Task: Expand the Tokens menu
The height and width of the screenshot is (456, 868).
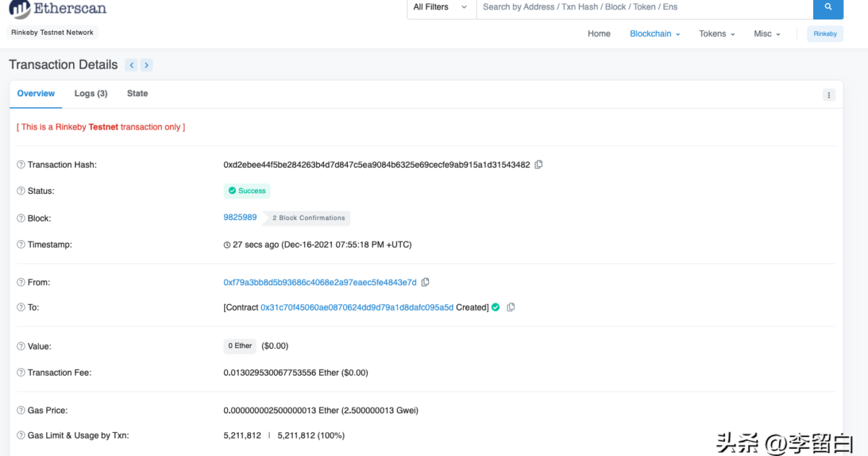Action: tap(716, 34)
